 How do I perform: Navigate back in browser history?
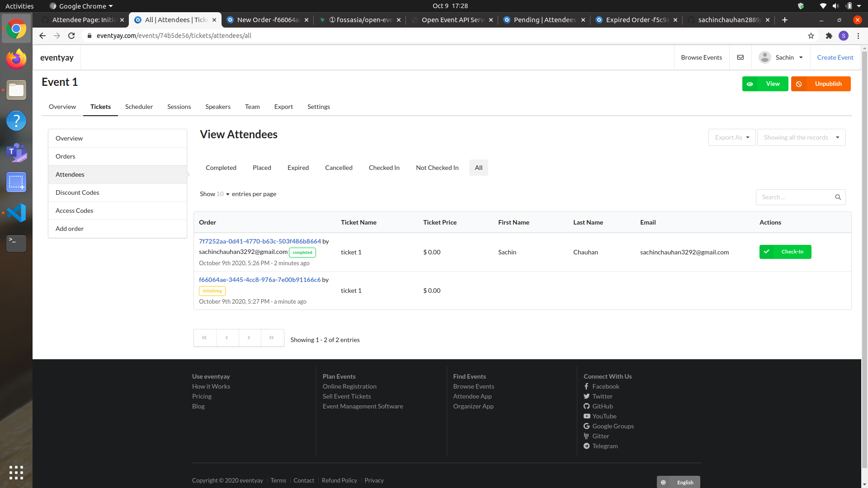pyautogui.click(x=42, y=36)
